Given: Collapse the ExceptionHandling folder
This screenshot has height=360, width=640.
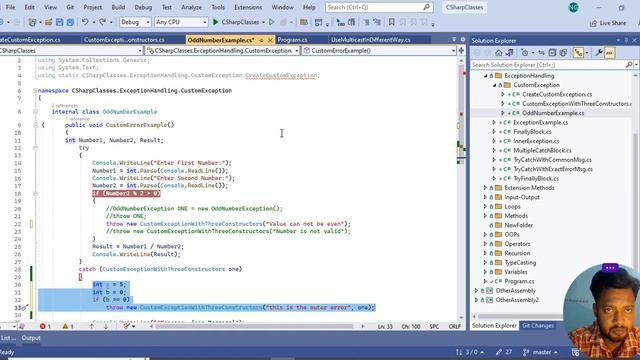Looking at the screenshot, I should coord(486,76).
